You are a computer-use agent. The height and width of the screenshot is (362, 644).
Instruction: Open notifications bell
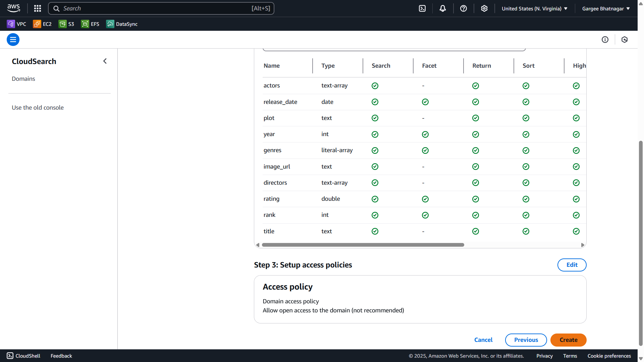[x=443, y=8]
